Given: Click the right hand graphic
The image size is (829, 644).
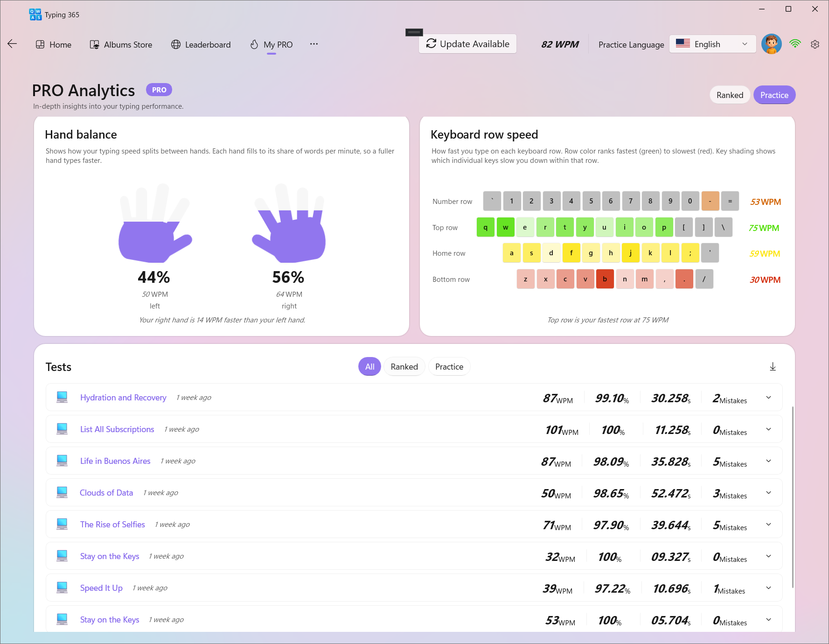Looking at the screenshot, I should click(x=289, y=223).
